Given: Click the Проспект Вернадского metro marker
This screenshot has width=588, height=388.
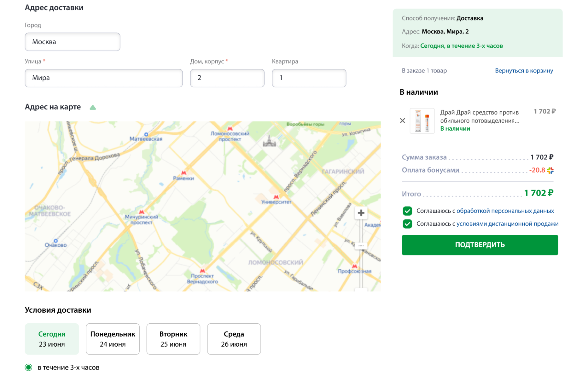Looking at the screenshot, I should [202, 271].
